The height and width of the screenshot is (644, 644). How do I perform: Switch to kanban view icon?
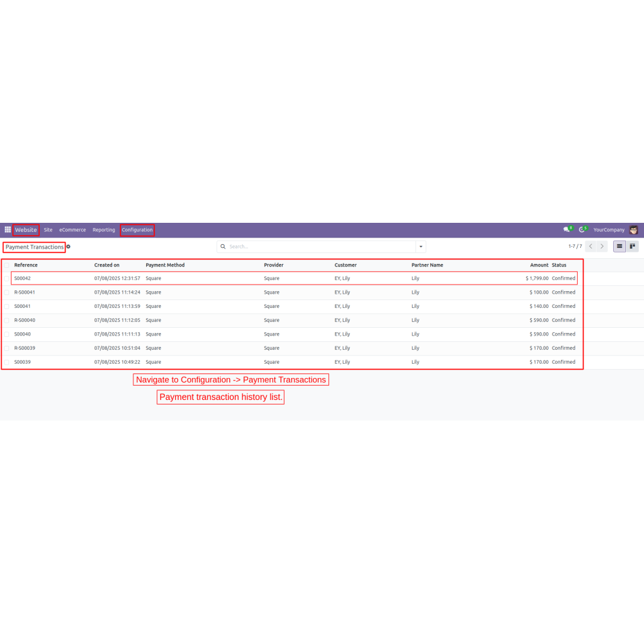[x=632, y=247]
